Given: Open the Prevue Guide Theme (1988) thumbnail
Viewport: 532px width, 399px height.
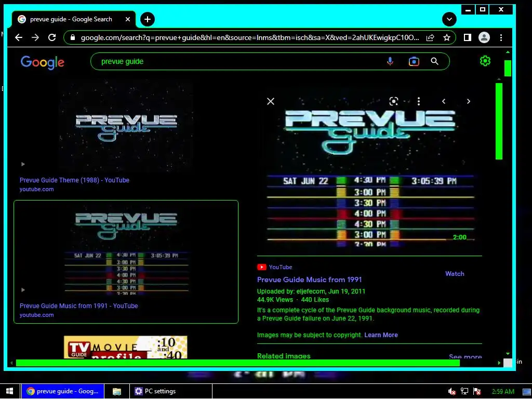Looking at the screenshot, I should click(x=126, y=126).
